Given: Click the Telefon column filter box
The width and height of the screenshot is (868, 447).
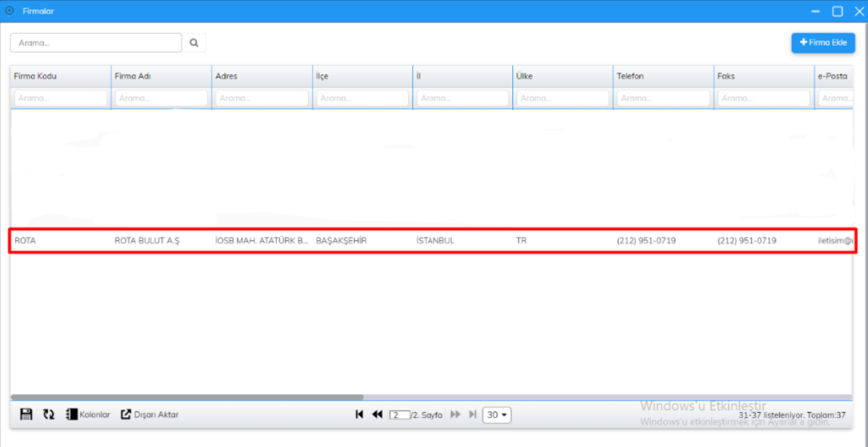Looking at the screenshot, I should click(662, 97).
